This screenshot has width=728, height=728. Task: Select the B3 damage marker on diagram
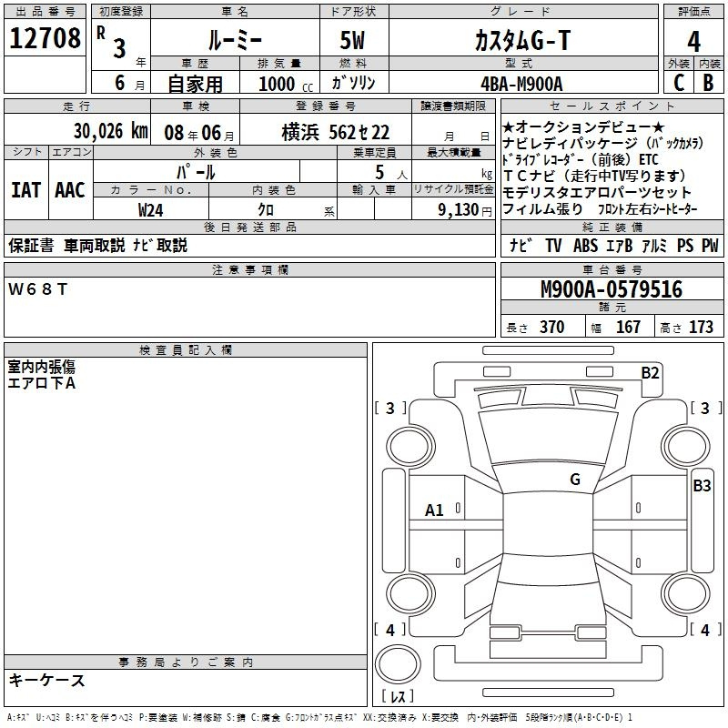coord(702,486)
